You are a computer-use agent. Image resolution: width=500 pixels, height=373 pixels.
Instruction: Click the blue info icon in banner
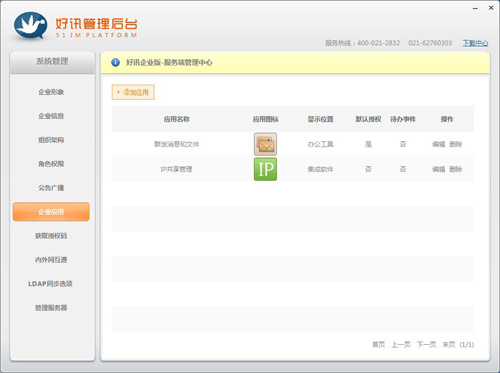[115, 62]
